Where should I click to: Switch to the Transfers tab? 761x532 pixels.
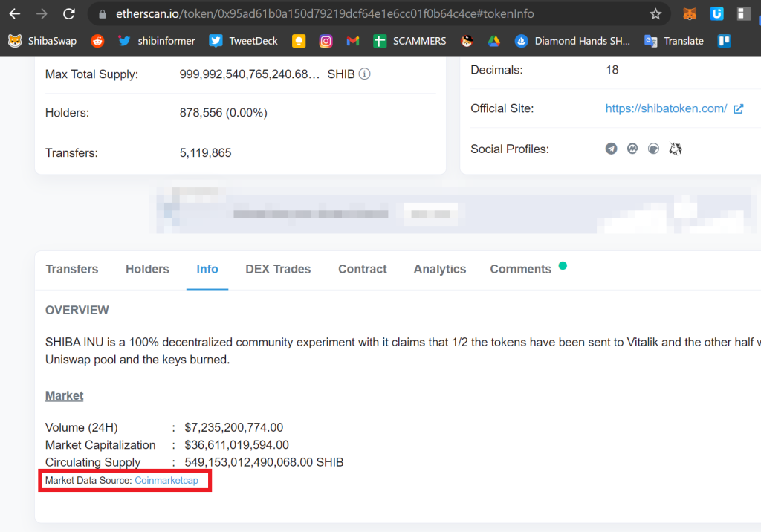coord(72,269)
